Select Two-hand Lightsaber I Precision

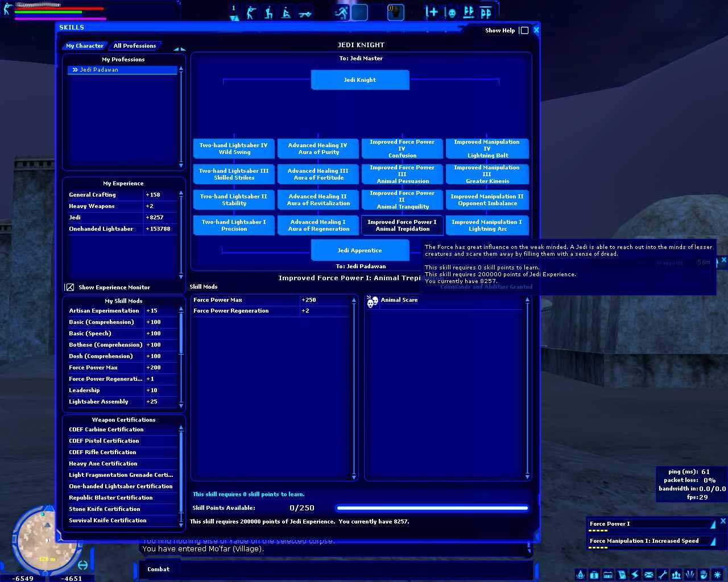point(234,226)
